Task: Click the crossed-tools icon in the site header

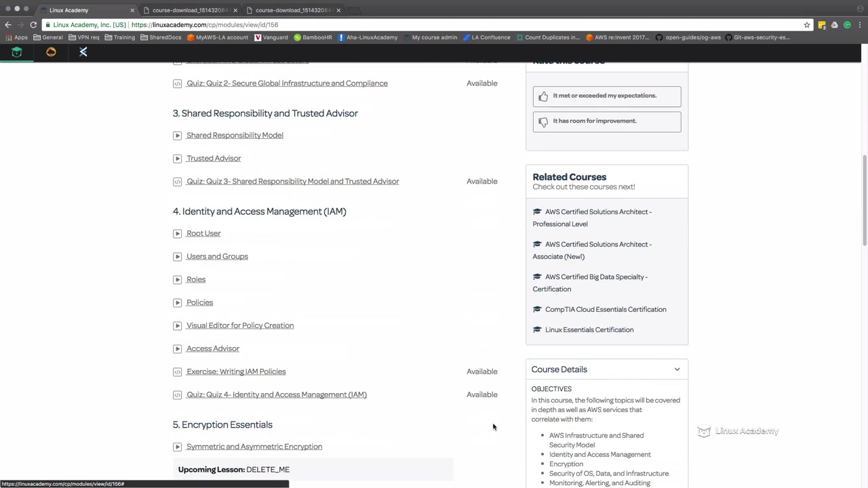Action: 83,52
